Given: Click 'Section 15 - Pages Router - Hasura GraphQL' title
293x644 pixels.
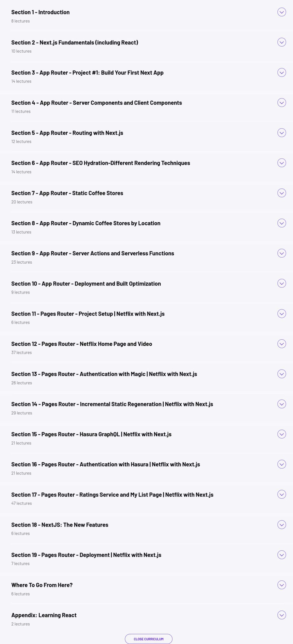Looking at the screenshot, I should [x=91, y=434].
